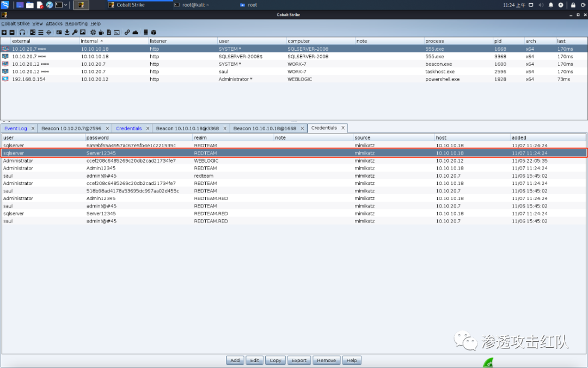Click the key icon for keystrokes

point(75,32)
